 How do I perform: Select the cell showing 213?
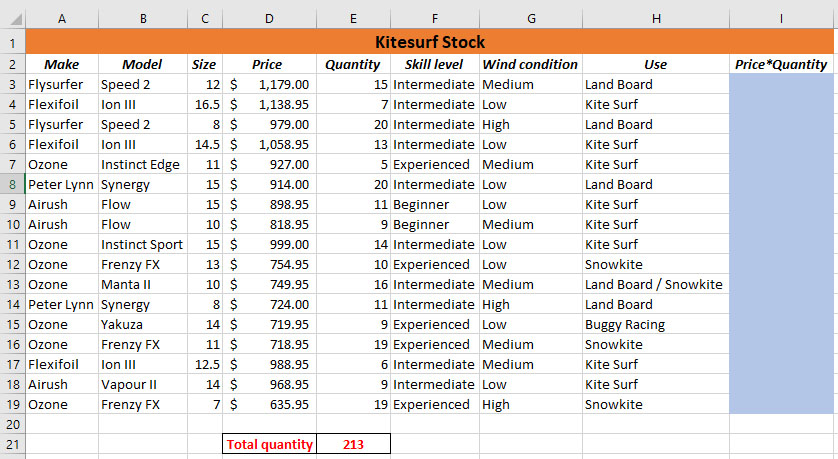pyautogui.click(x=353, y=445)
